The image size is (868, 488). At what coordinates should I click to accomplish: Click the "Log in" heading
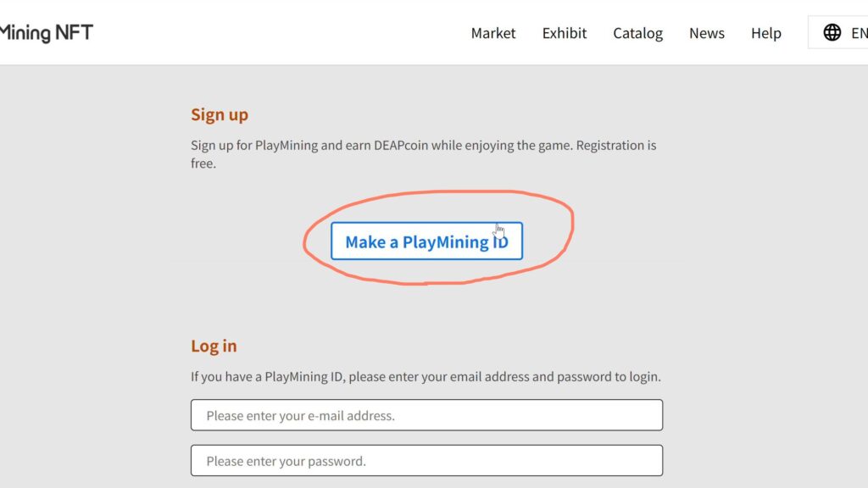[x=214, y=346]
